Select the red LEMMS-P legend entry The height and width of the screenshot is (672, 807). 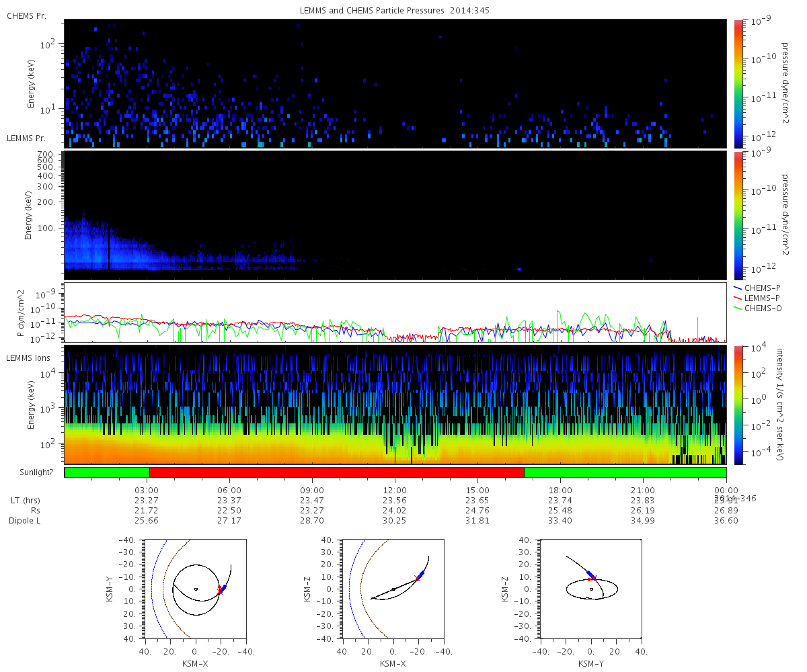coord(763,298)
